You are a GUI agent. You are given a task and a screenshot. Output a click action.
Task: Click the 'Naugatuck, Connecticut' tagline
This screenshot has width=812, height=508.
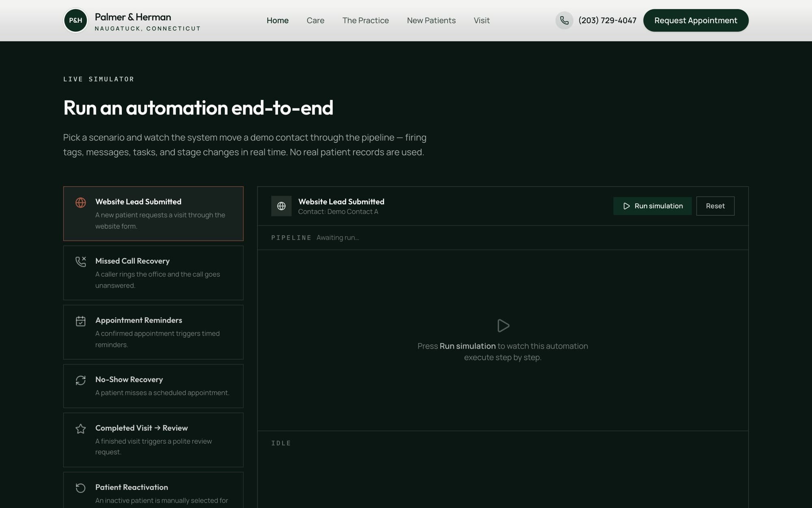(148, 28)
